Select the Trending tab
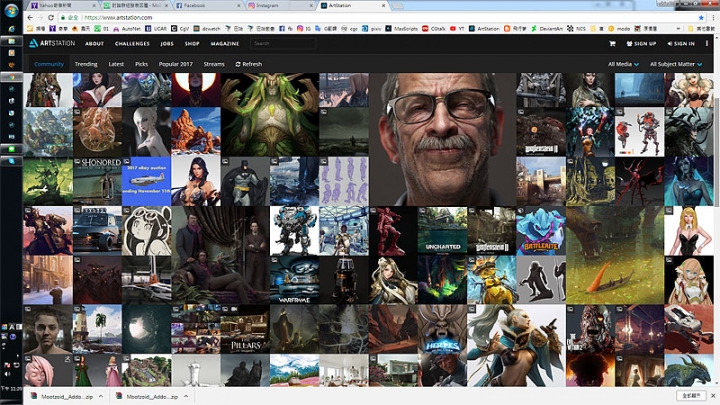This screenshot has width=720, height=405. click(86, 64)
